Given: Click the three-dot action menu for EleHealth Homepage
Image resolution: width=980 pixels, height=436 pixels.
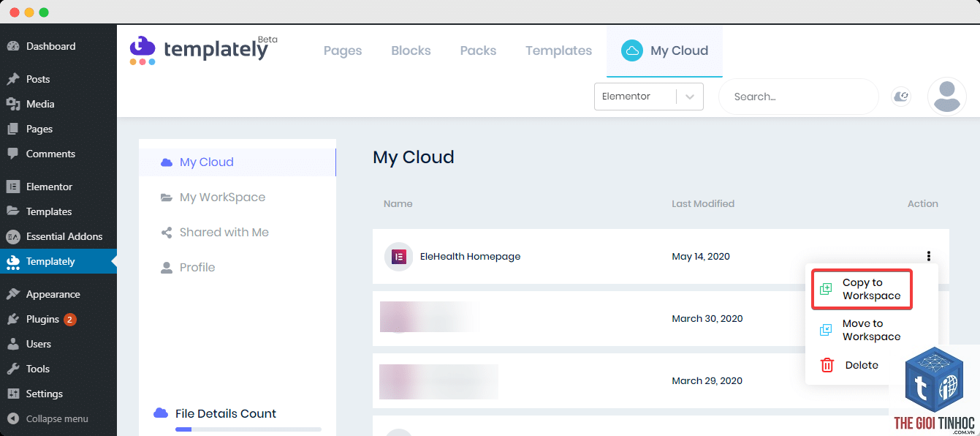Looking at the screenshot, I should point(929,256).
